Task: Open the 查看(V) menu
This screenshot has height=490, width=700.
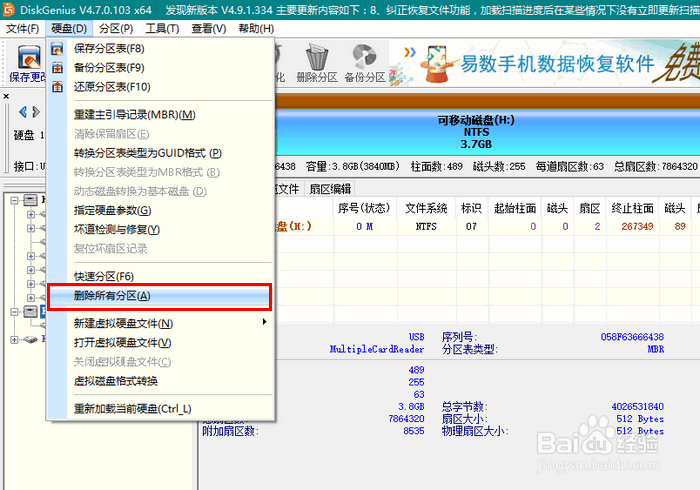Action: click(x=208, y=29)
